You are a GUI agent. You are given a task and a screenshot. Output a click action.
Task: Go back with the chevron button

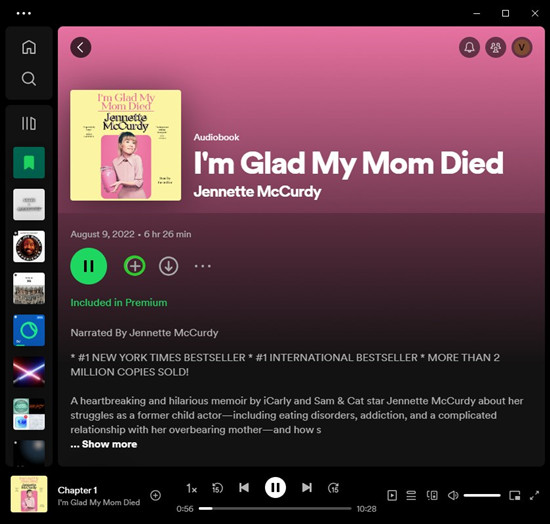pos(81,47)
